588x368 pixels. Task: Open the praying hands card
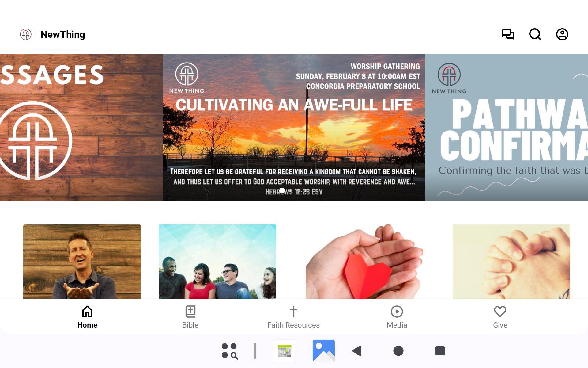[x=511, y=262]
